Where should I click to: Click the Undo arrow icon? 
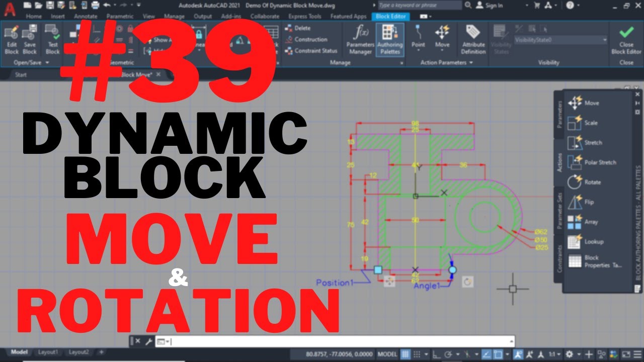pyautogui.click(x=107, y=5)
